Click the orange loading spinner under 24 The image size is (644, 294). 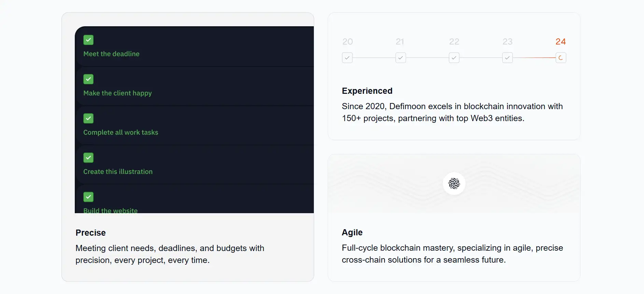click(561, 58)
